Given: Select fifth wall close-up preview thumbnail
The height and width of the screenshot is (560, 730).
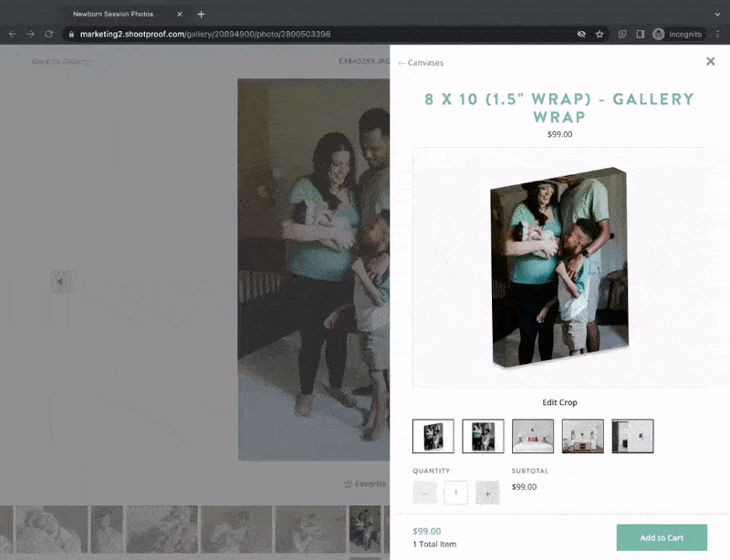Looking at the screenshot, I should [632, 436].
